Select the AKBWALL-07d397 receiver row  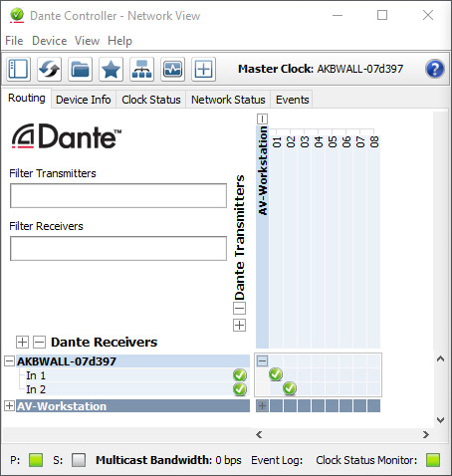coord(133,361)
